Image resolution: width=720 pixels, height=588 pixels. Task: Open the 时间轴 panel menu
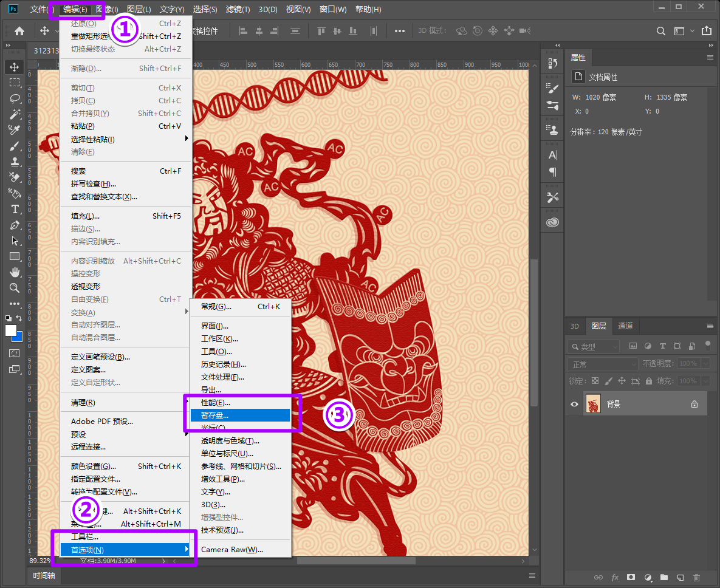click(x=532, y=576)
